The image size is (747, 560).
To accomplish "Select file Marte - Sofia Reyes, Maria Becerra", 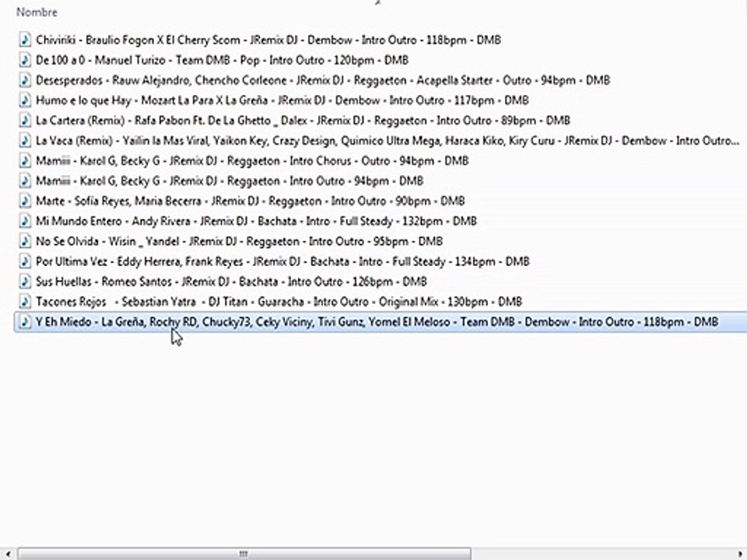I will pos(250,201).
